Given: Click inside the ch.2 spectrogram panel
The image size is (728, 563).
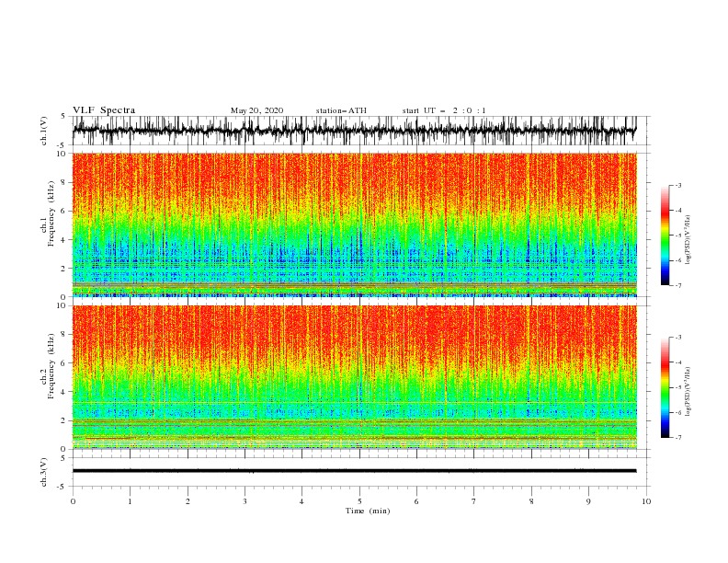Looking at the screenshot, I should (354, 377).
